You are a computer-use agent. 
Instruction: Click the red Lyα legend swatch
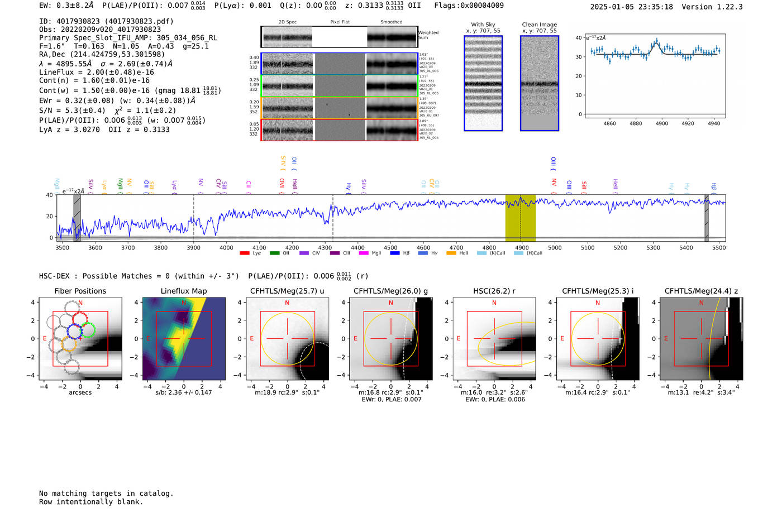coord(245,253)
